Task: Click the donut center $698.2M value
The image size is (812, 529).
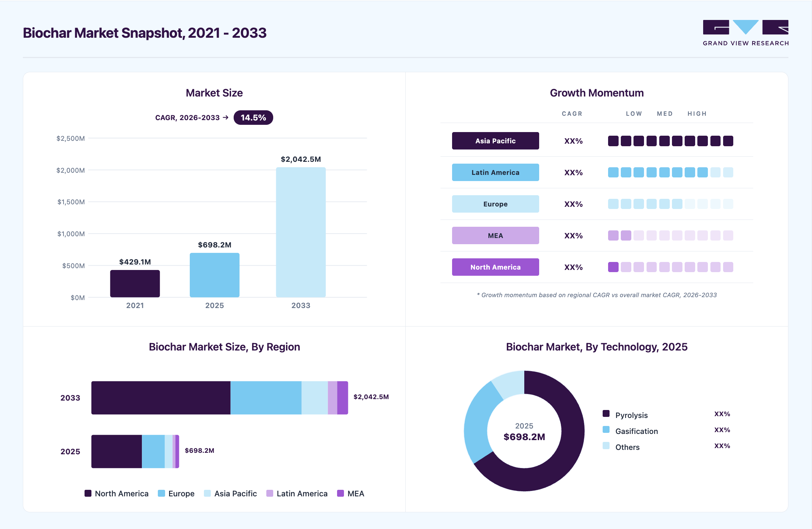Action: (524, 437)
